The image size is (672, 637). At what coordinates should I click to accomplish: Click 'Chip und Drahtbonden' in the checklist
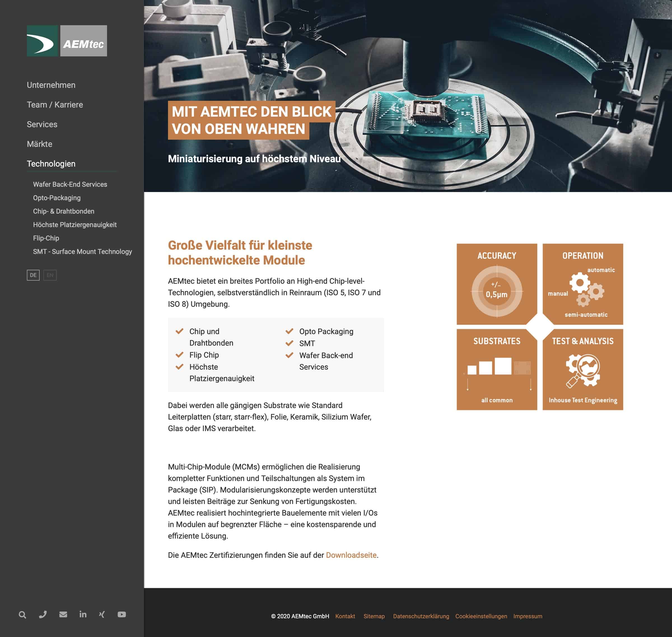point(211,337)
